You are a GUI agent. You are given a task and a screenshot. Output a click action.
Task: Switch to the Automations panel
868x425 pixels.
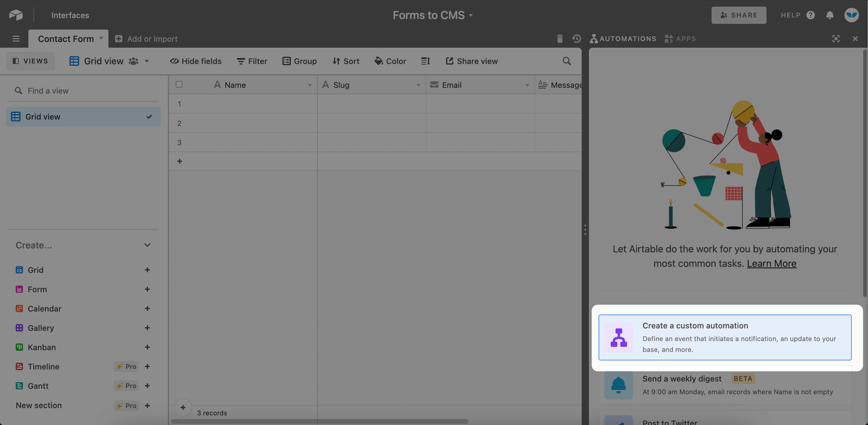pyautogui.click(x=623, y=39)
